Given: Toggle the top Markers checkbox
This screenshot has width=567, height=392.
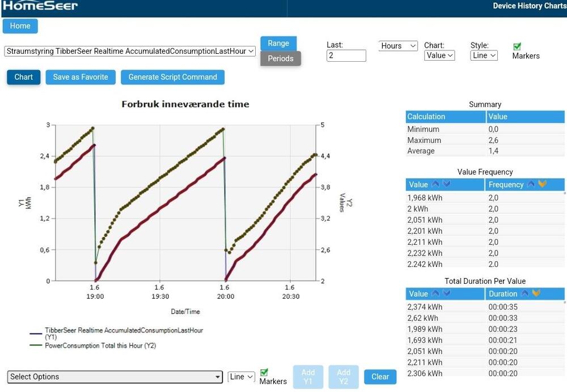Looking at the screenshot, I should click(517, 46).
